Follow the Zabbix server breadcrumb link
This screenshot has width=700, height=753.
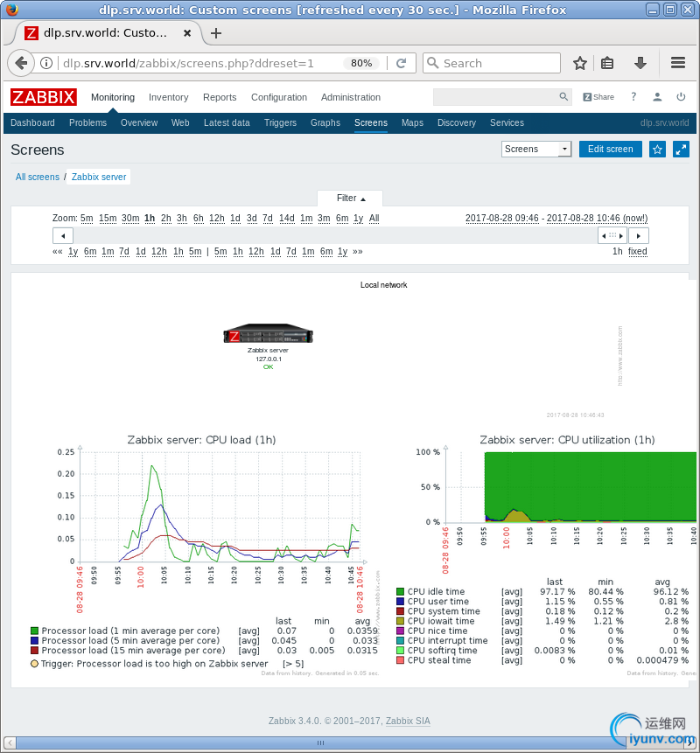[x=99, y=177]
